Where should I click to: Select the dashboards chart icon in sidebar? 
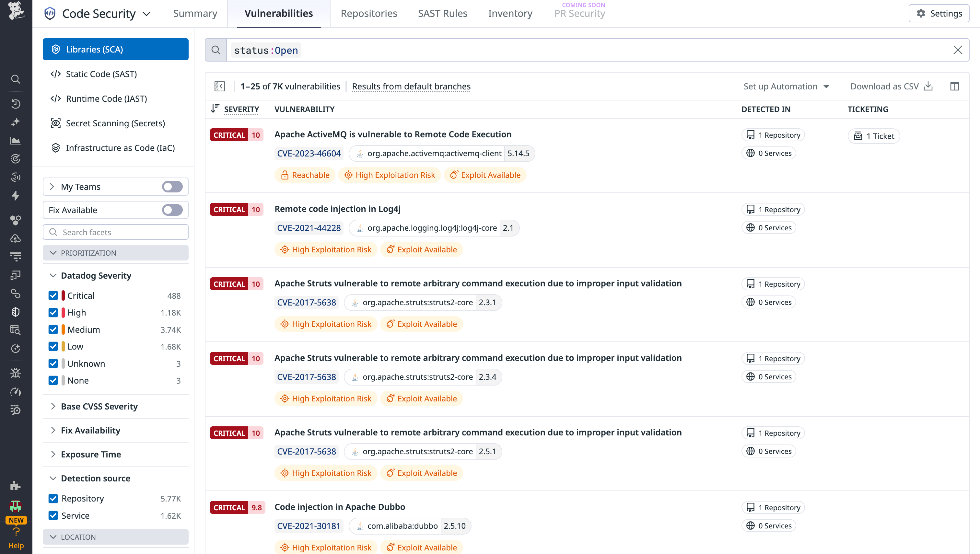[x=16, y=140]
